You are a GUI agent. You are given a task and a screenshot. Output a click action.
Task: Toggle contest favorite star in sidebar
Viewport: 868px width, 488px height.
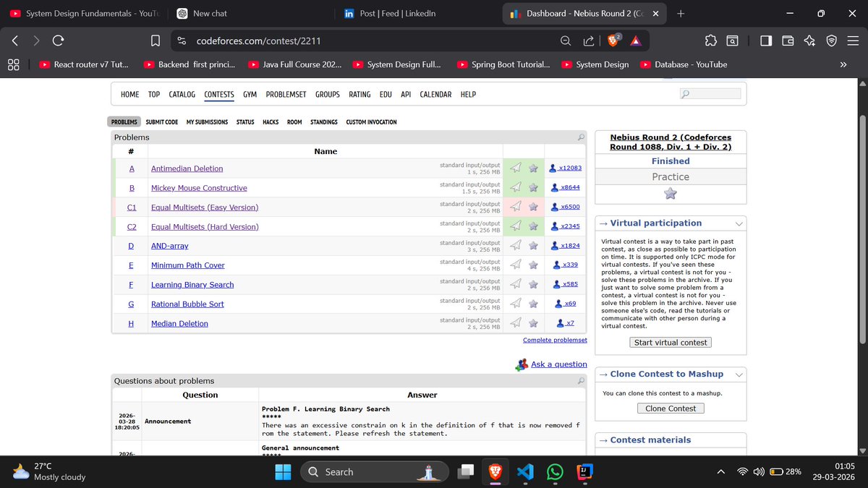point(671,194)
